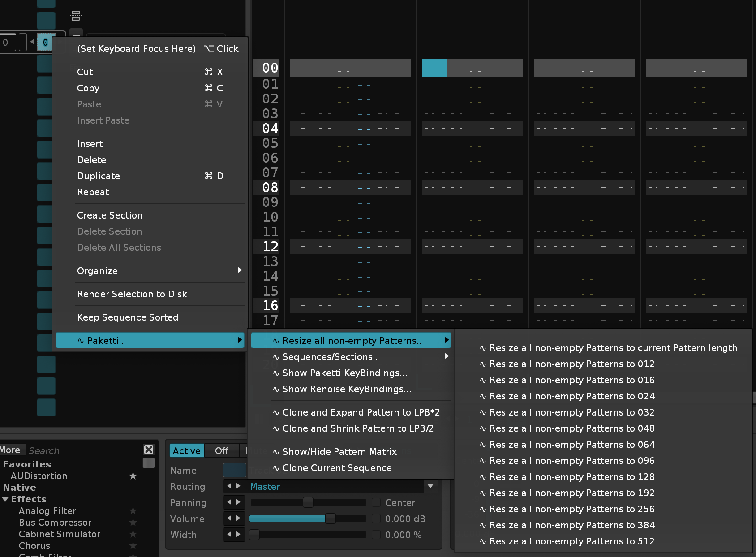The height and width of the screenshot is (557, 756).
Task: Click the sequencer split icon above the menu
Action: (x=76, y=16)
